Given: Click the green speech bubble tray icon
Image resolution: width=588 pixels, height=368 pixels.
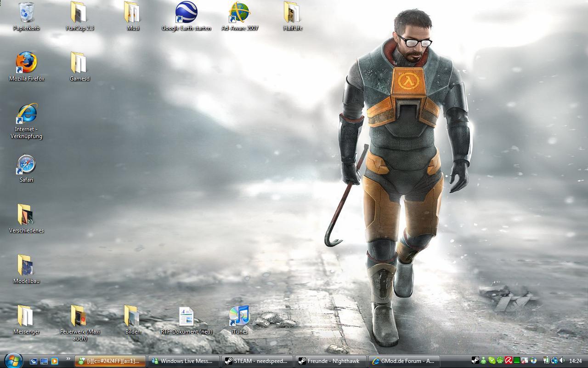Looking at the screenshot, I should pos(492,360).
